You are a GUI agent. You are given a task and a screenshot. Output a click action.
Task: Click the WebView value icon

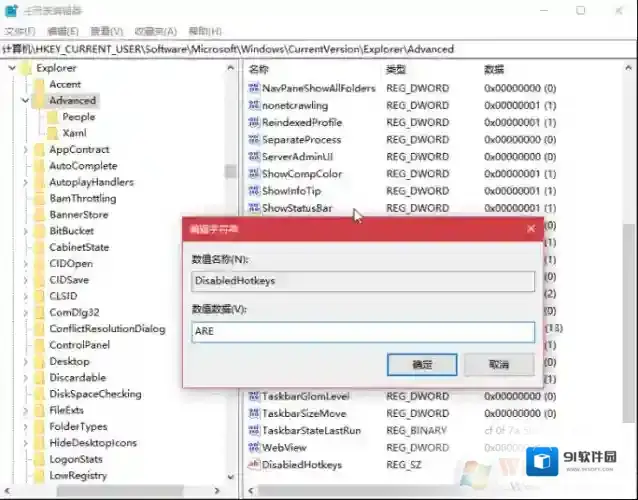click(x=253, y=448)
